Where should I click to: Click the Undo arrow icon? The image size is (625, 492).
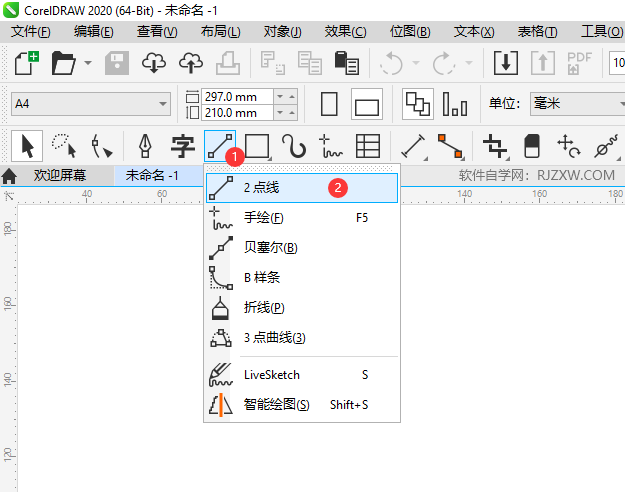pyautogui.click(x=391, y=63)
